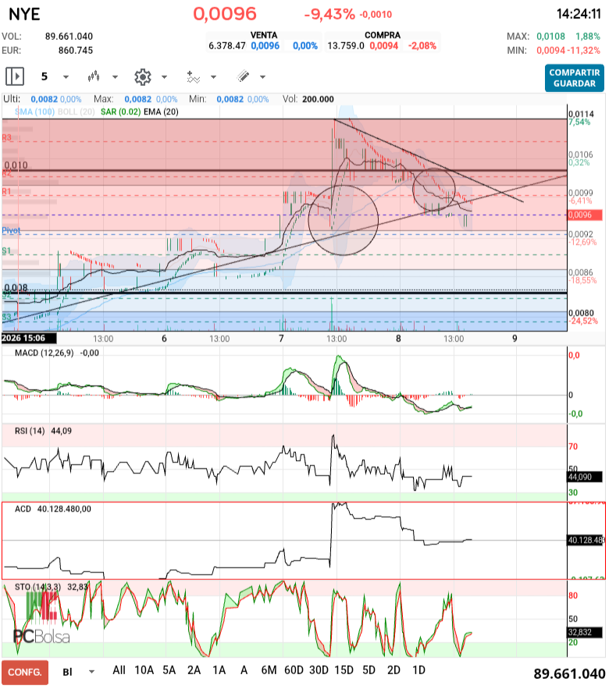Image resolution: width=616 pixels, height=689 pixels.
Task: Select the 6M time range
Action: tap(269, 670)
